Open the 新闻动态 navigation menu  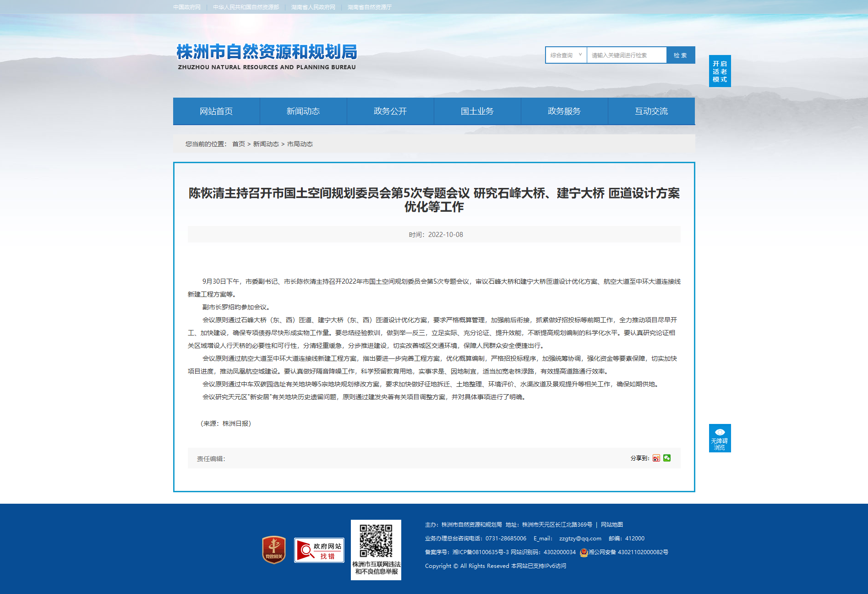303,111
